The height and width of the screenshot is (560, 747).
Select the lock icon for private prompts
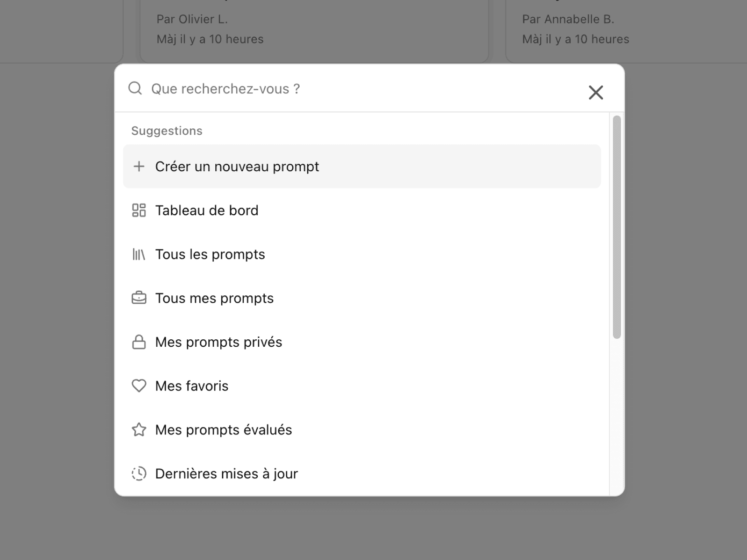pos(139,342)
